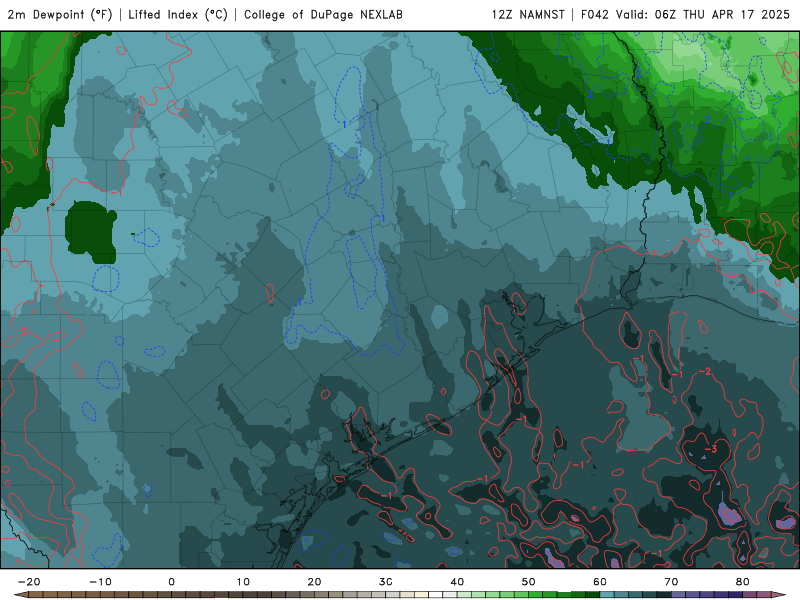The height and width of the screenshot is (600, 800).
Task: Click the "06Z THU APR 17 2025" valid time
Action: pyautogui.click(x=722, y=15)
